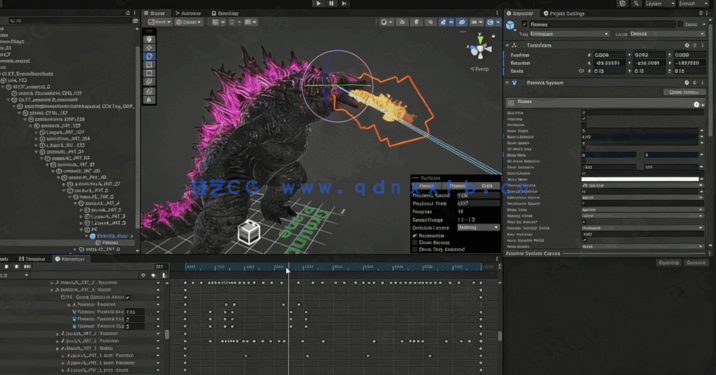716x375 pixels.
Task: Click the Optimize button under Particle System Curves
Action: pyautogui.click(x=669, y=263)
